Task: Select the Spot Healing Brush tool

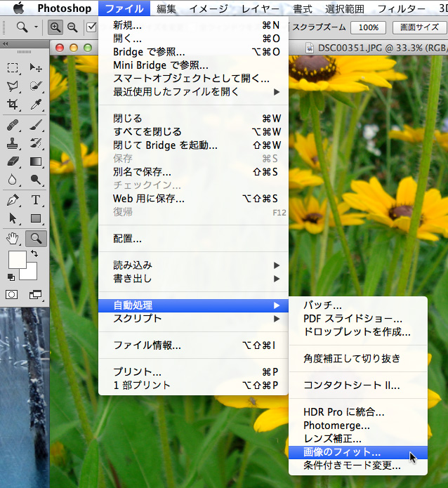Action: tap(13, 125)
